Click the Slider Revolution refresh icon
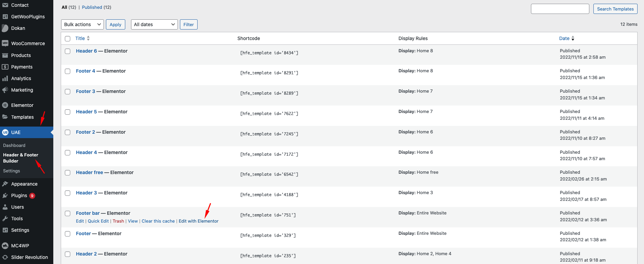 tap(5, 257)
